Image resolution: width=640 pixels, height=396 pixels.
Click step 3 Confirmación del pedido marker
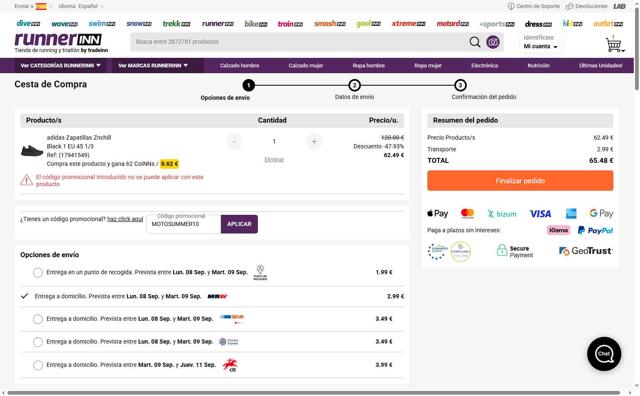tap(460, 85)
